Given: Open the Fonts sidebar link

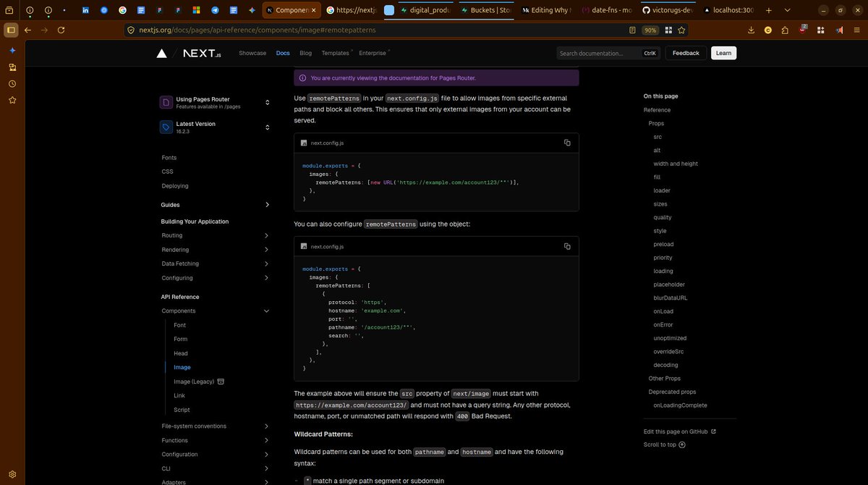Looking at the screenshot, I should point(169,158).
